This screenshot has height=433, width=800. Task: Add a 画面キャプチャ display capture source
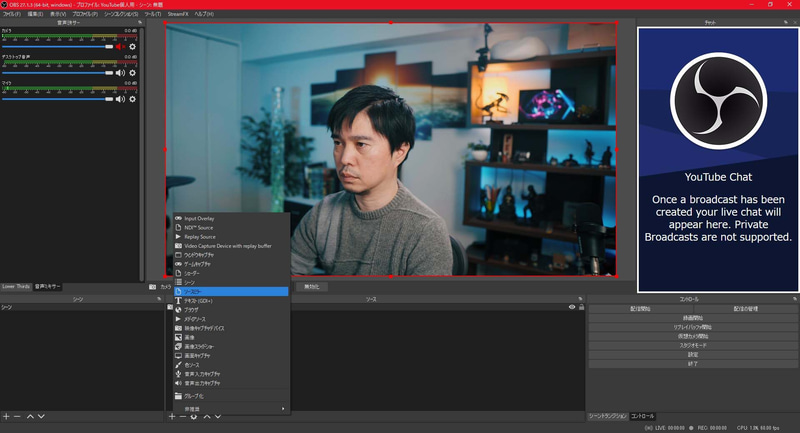231,355
